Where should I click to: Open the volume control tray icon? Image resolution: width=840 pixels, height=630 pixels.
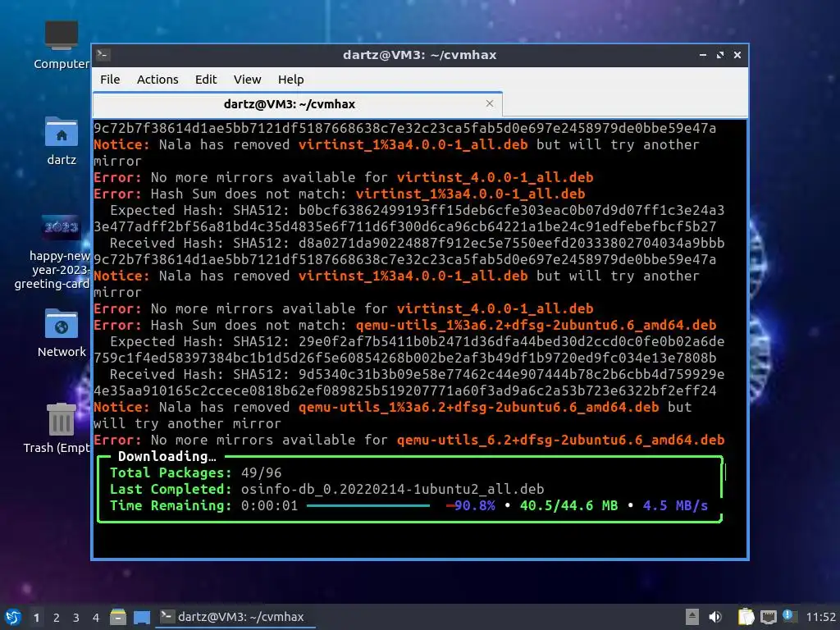click(715, 617)
